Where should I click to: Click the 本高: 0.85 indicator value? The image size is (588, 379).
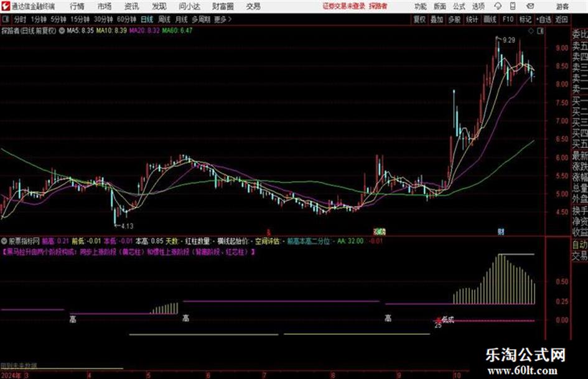tap(149, 241)
